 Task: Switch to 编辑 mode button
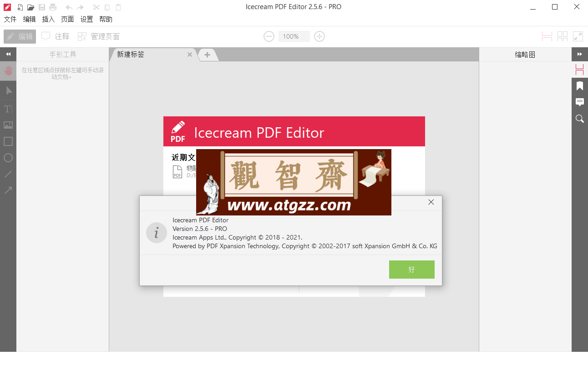click(20, 36)
